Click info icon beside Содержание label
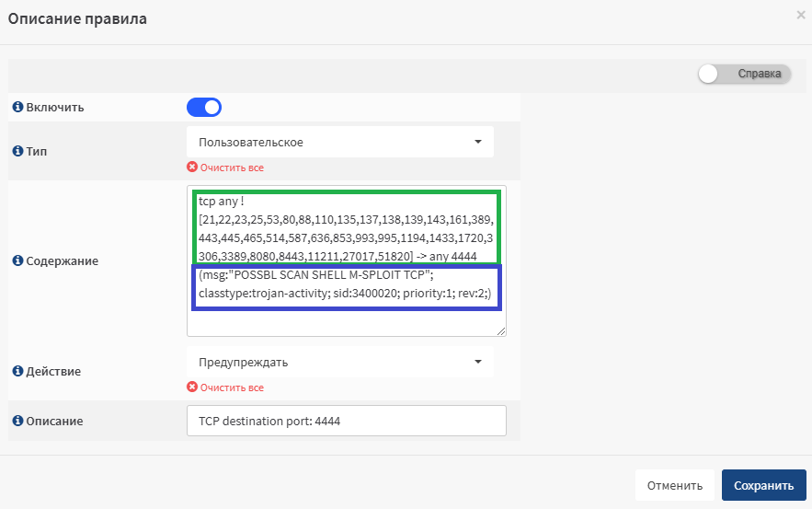Screen dimensions: 812x509 (x=17, y=260)
